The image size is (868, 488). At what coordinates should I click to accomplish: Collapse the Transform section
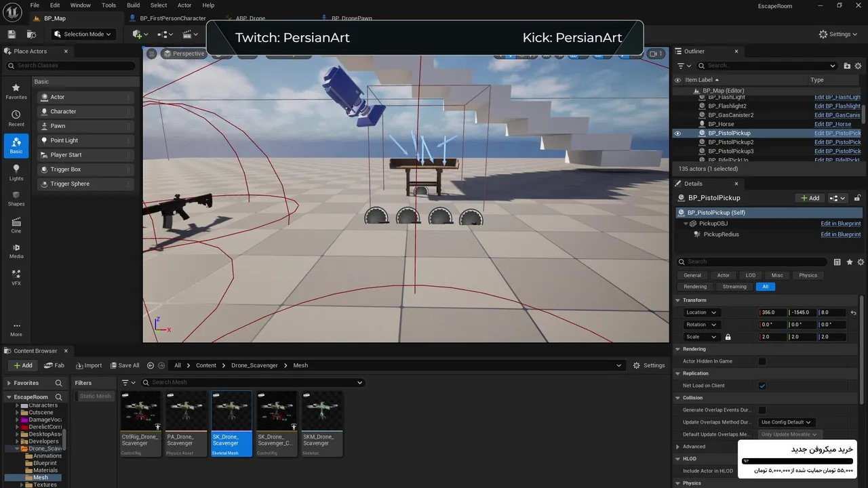coord(678,300)
